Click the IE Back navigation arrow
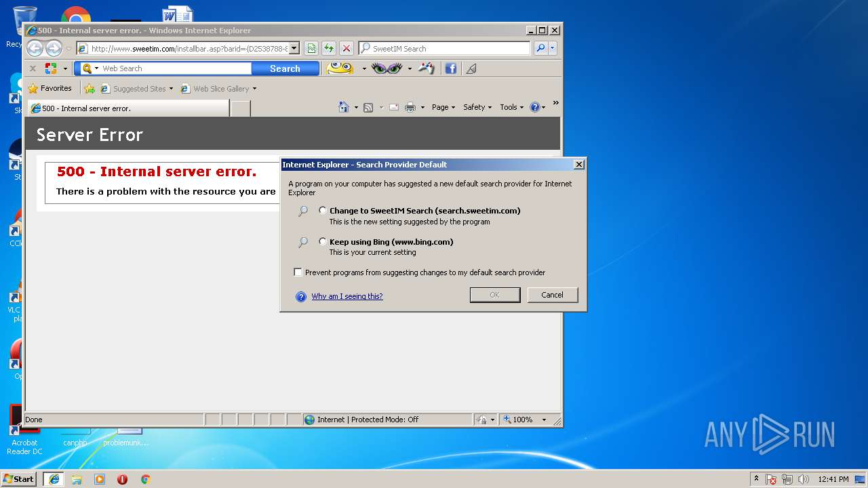The image size is (868, 488). tap(35, 48)
